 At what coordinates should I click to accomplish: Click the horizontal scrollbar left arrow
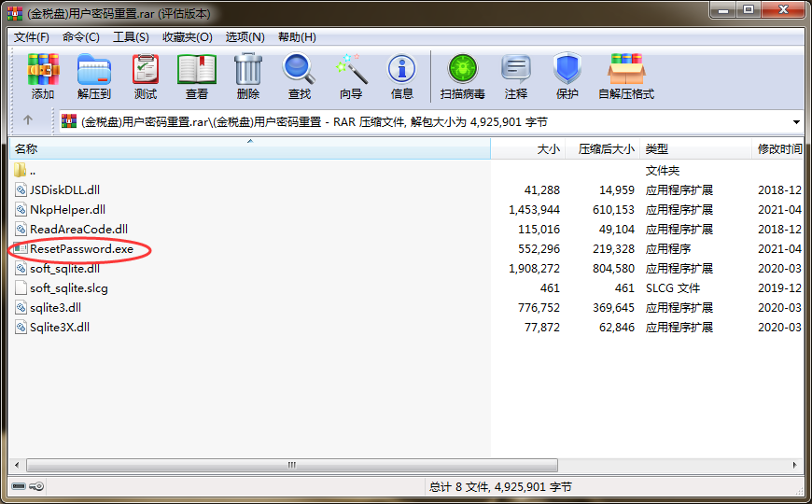pos(17,465)
